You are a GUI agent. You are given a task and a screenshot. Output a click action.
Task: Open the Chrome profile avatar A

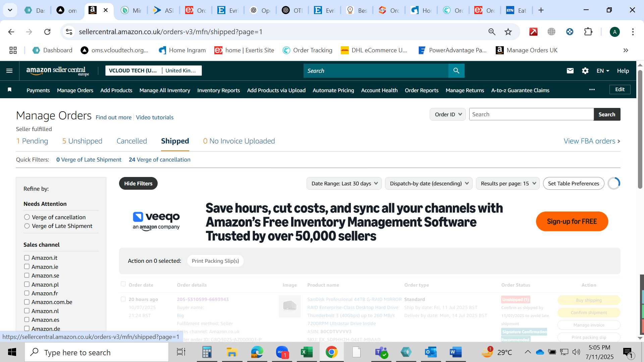[614, 32]
